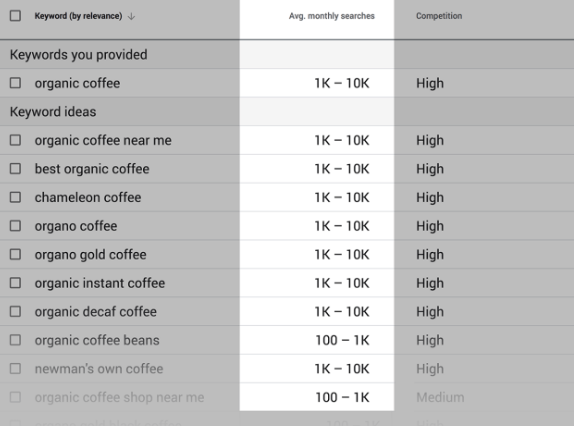Select the Keyword ideas section row
This screenshot has height=426, width=574.
(287, 112)
